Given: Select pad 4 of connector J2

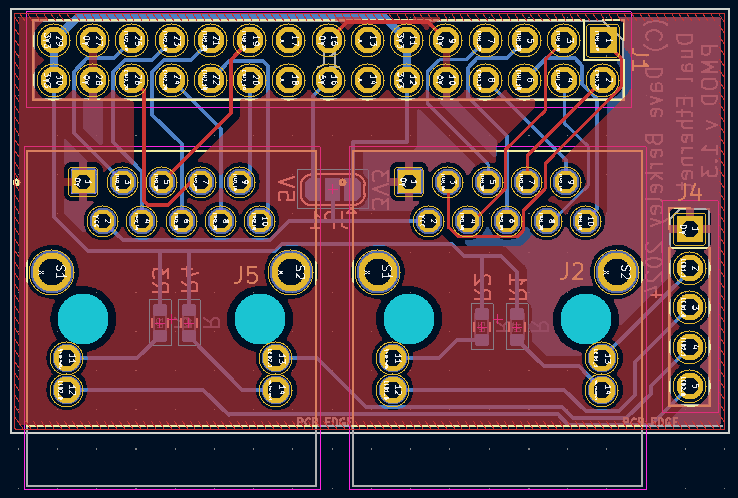Looking at the screenshot, I should [x=467, y=220].
